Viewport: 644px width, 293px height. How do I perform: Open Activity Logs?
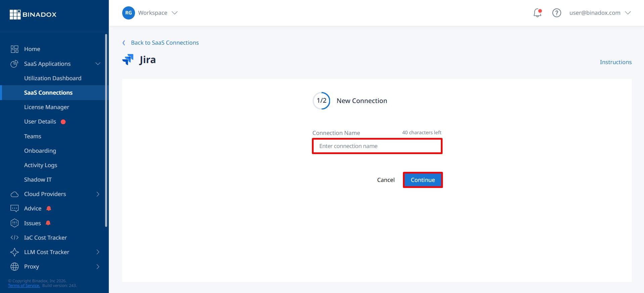click(41, 165)
